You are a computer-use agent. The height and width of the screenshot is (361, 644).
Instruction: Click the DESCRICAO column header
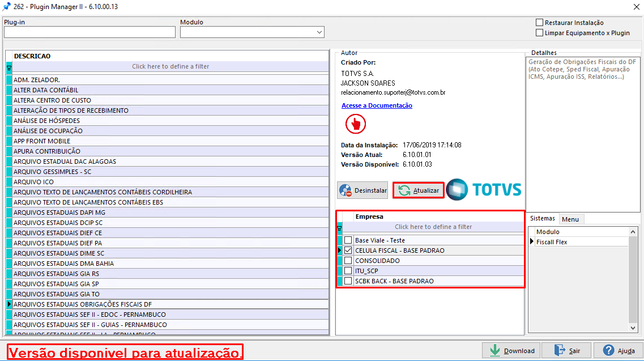click(x=170, y=56)
